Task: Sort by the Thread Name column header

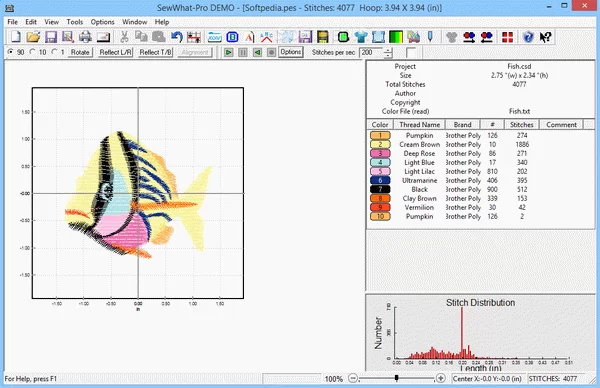Action: (x=419, y=125)
